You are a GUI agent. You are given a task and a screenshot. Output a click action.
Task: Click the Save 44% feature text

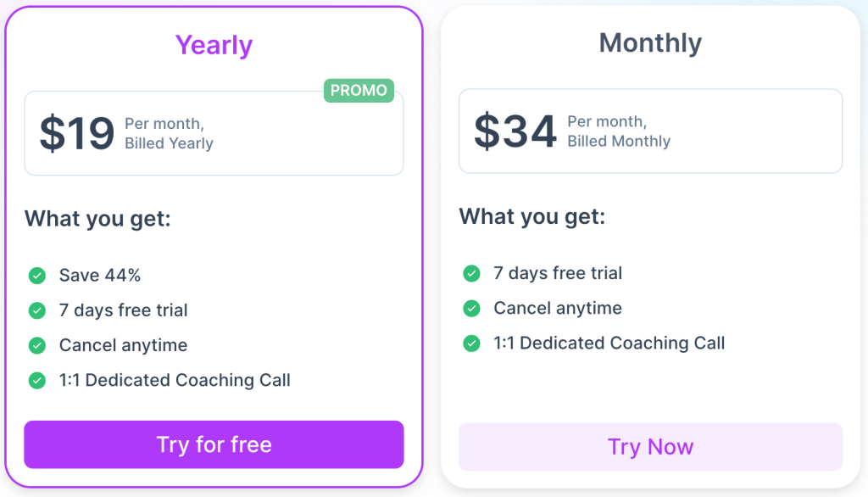click(100, 276)
